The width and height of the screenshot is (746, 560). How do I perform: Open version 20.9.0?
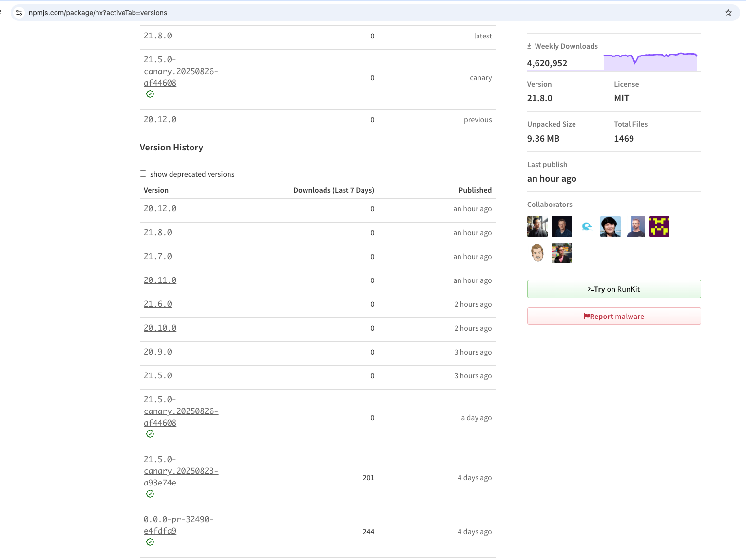click(157, 352)
